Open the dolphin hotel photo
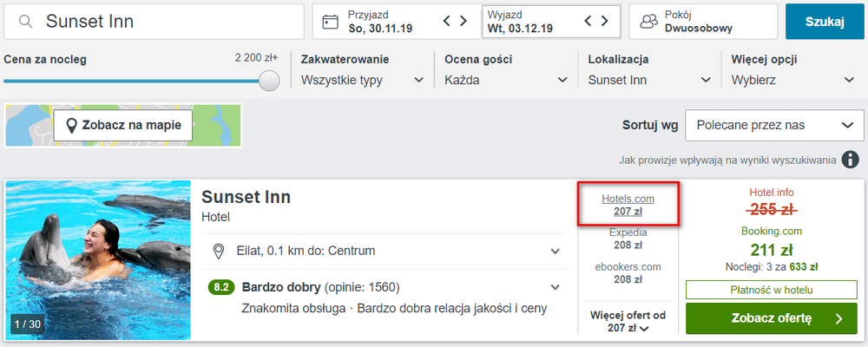This screenshot has width=868, height=347. pyautogui.click(x=98, y=259)
